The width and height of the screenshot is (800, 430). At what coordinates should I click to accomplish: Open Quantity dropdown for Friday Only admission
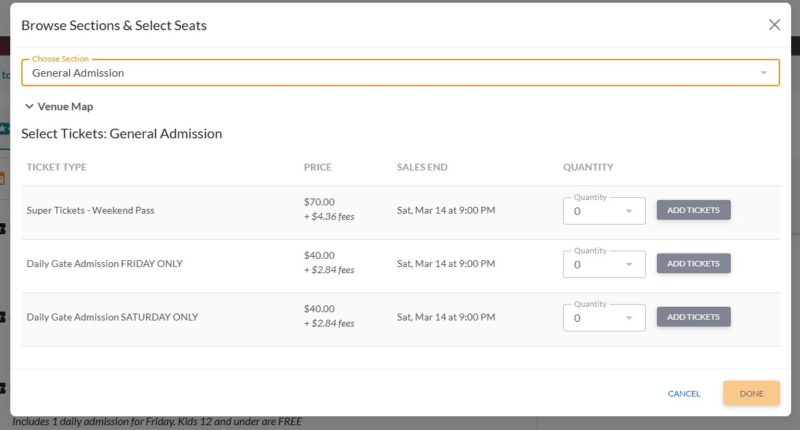pyautogui.click(x=604, y=265)
